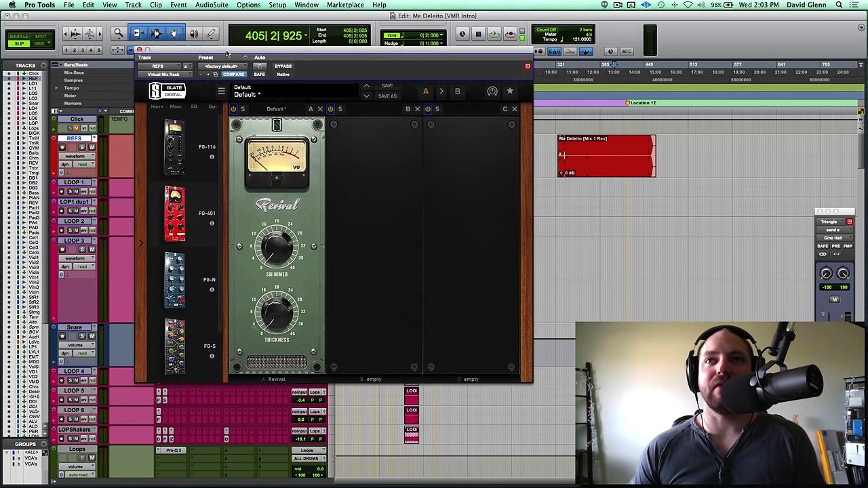Screen dimensions: 868x488
Task: Select the Grabber hand tool
Action: point(174,33)
